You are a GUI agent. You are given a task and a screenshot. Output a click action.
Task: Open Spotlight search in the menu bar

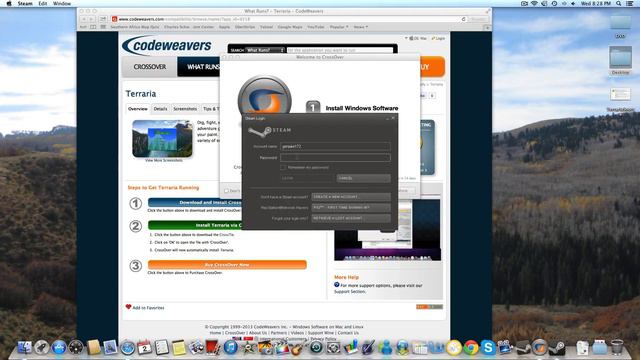coord(619,3)
